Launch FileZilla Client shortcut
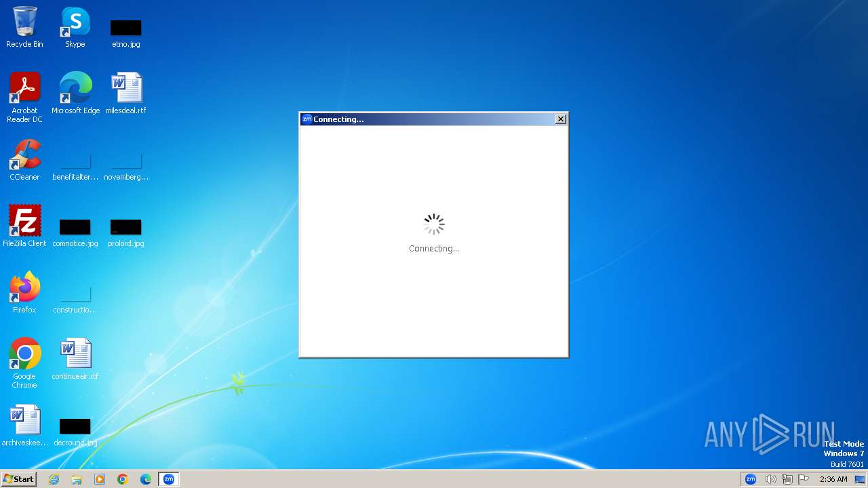The width and height of the screenshot is (868, 488). [x=24, y=226]
